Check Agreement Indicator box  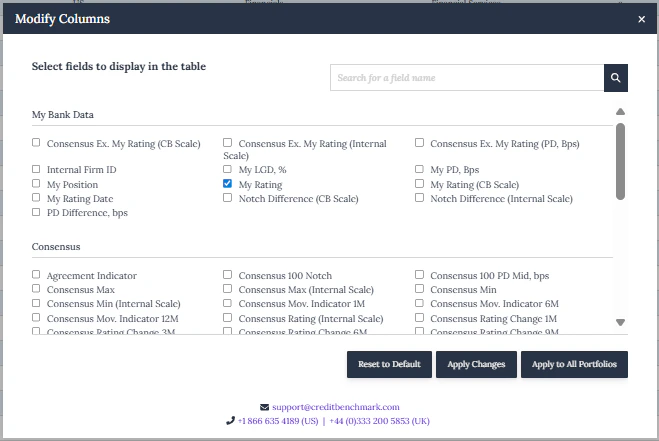tap(36, 275)
